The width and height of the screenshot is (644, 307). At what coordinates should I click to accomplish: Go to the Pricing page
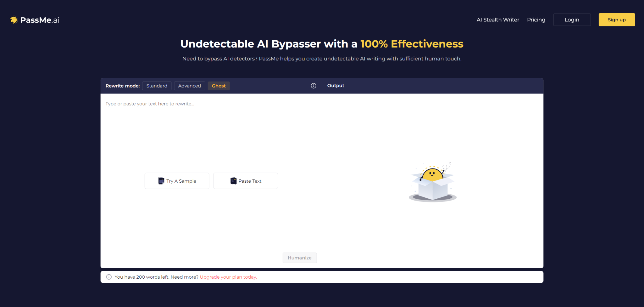point(536,20)
